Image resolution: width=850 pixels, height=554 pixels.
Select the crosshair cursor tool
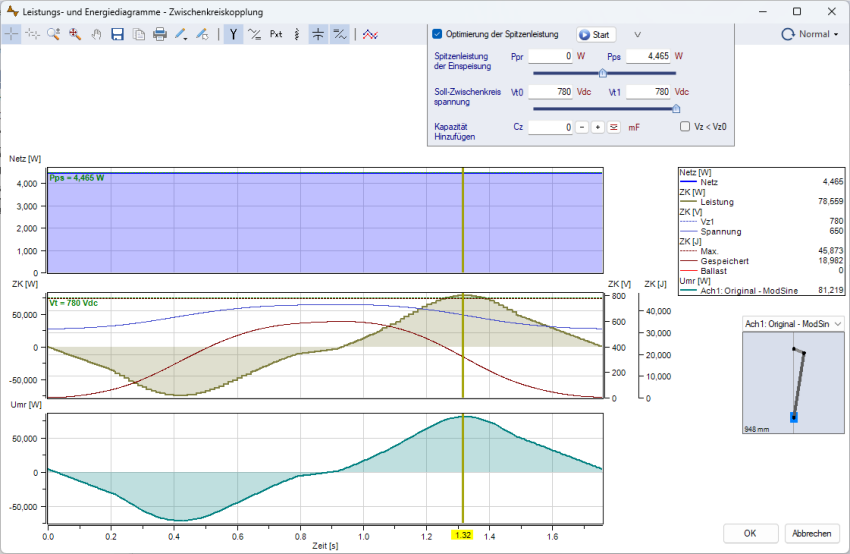(x=11, y=34)
